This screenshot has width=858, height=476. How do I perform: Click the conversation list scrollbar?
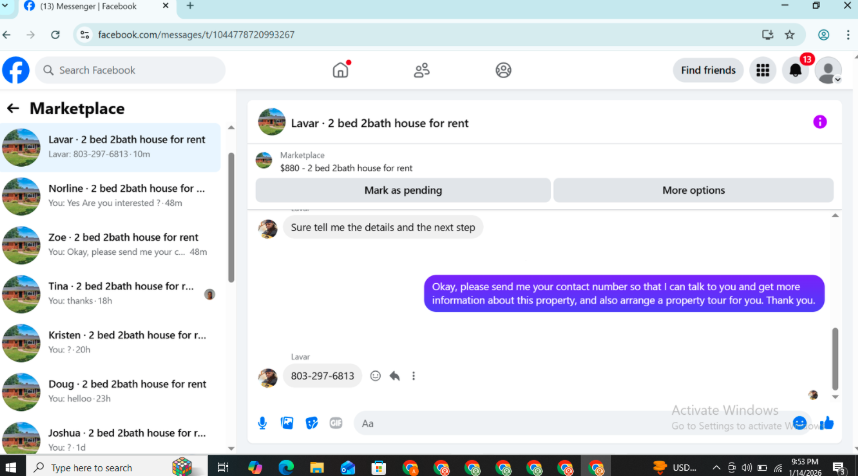(231, 217)
